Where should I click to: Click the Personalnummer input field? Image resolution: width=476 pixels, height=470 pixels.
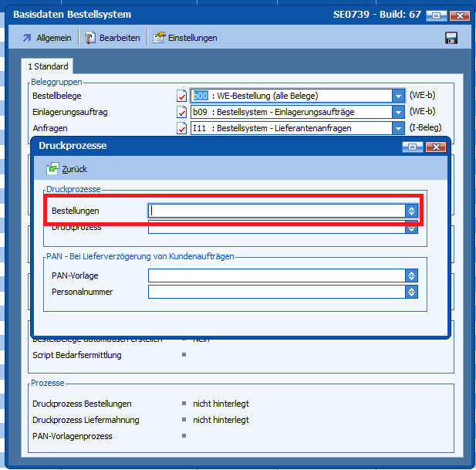click(276, 292)
